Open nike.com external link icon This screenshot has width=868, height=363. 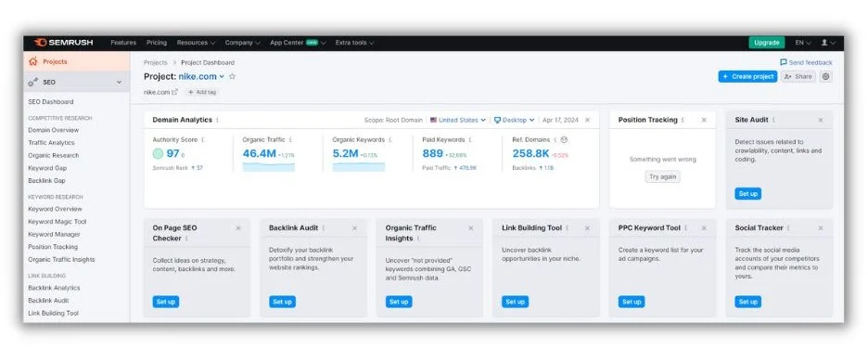click(x=175, y=92)
